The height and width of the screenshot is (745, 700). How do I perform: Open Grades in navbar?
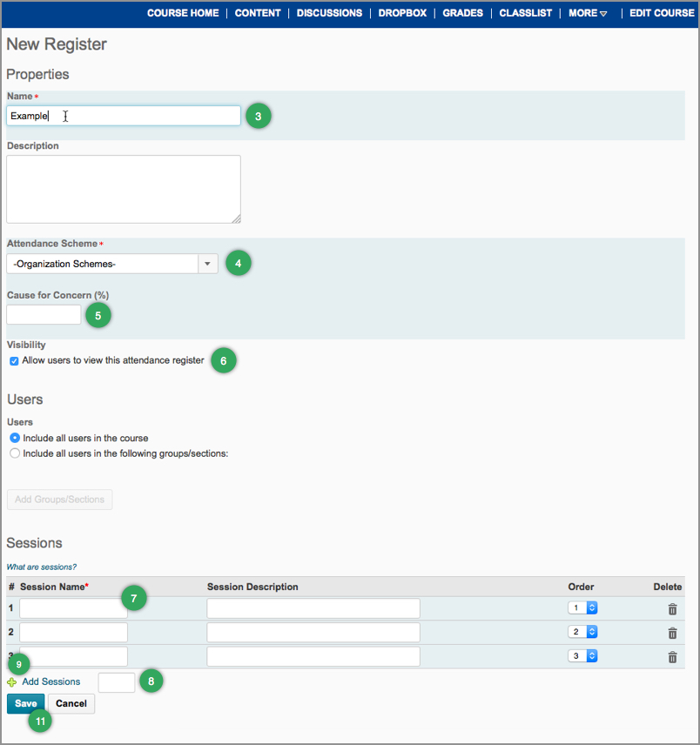[x=463, y=13]
